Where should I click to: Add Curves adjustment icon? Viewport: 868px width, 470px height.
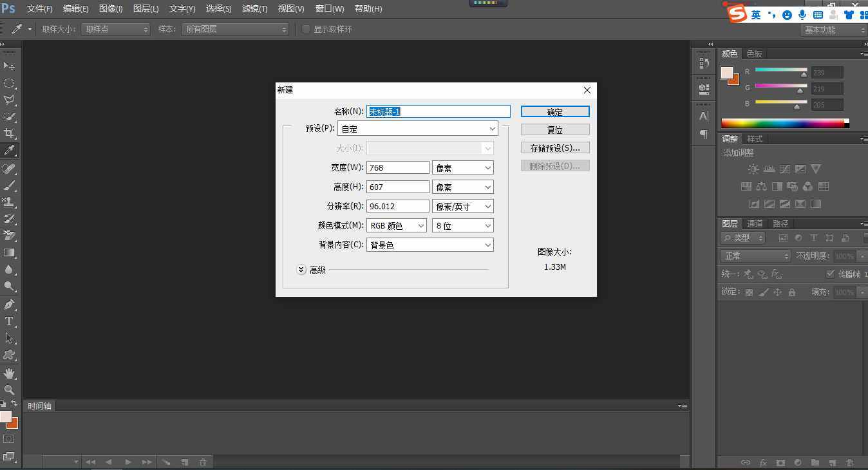point(785,169)
